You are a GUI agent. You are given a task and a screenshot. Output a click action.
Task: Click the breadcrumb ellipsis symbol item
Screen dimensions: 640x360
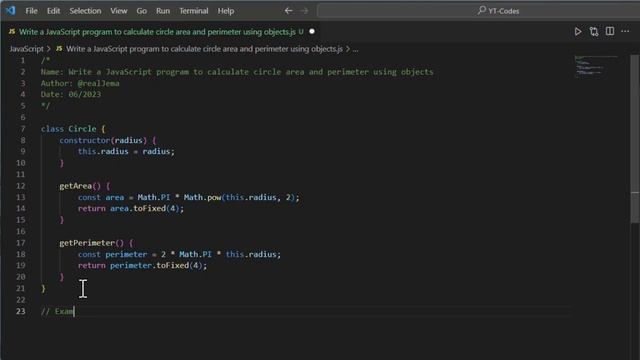(x=356, y=49)
